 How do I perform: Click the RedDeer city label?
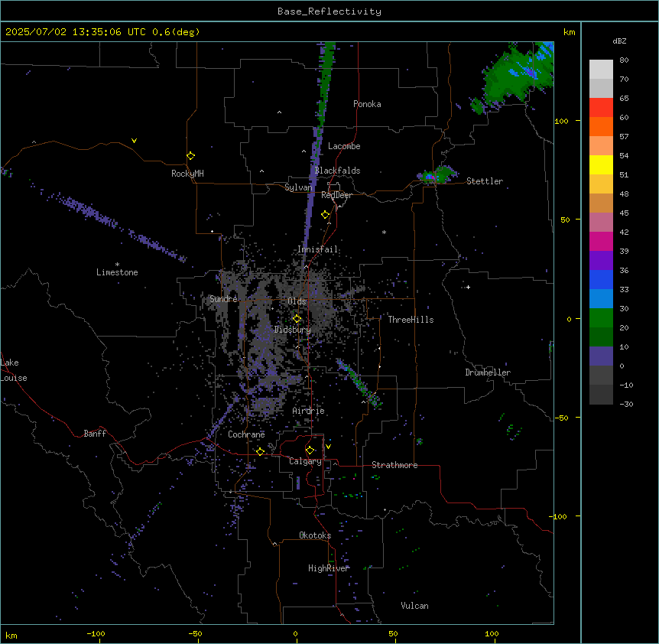click(x=336, y=195)
